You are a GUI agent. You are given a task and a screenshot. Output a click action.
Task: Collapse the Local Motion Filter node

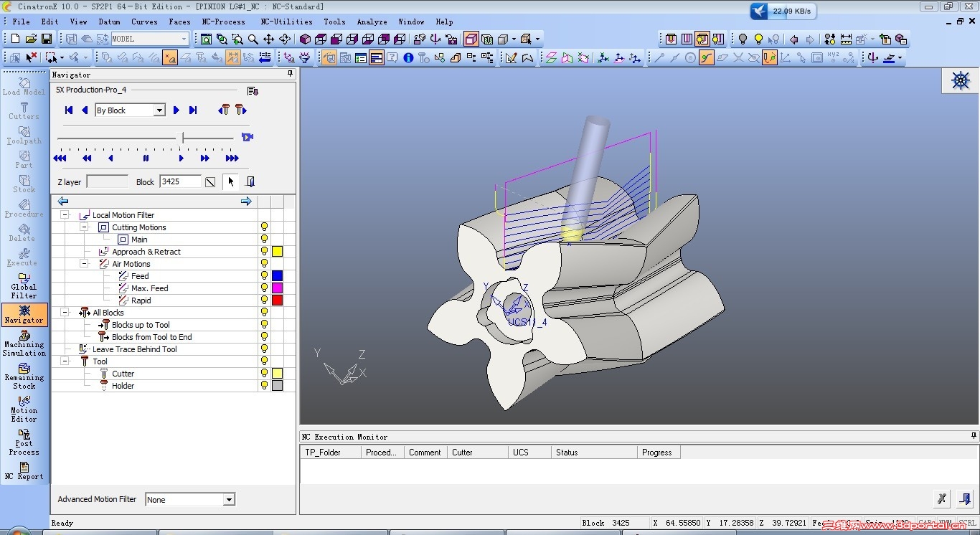65,215
